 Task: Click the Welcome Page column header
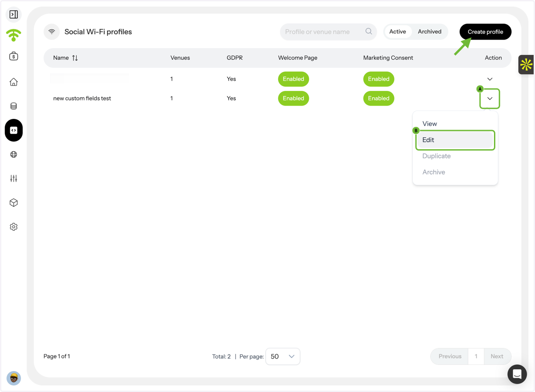(x=298, y=58)
